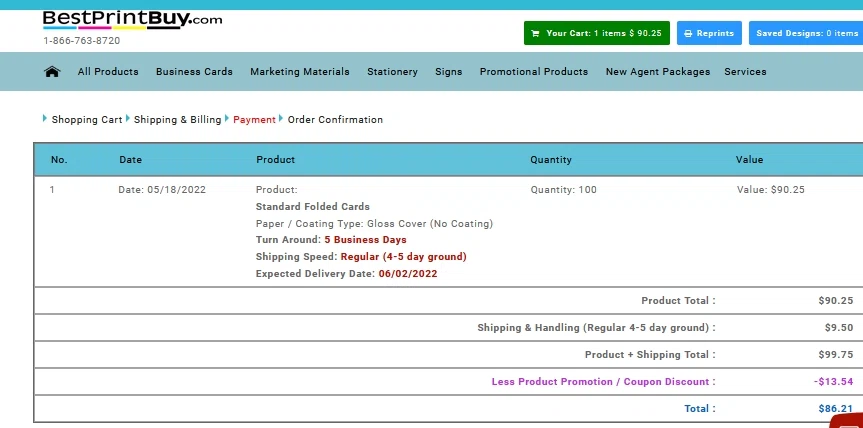Click the Order Confirmation breadcrumb
This screenshot has height=428, width=863.
[335, 119]
